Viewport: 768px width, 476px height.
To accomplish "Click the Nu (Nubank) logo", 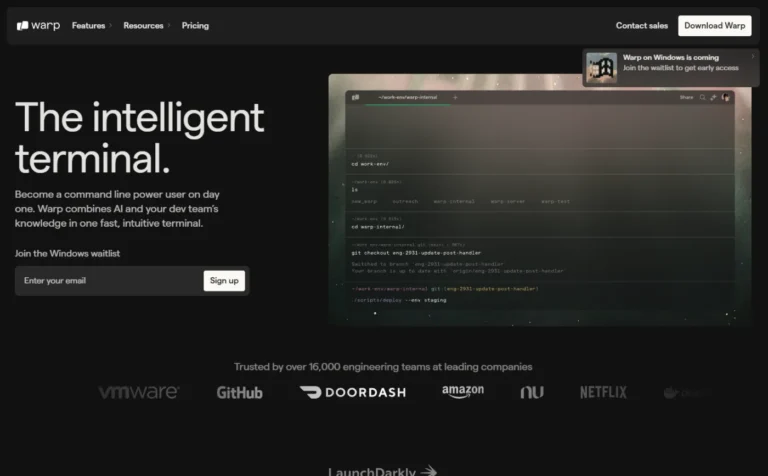I will click(532, 392).
